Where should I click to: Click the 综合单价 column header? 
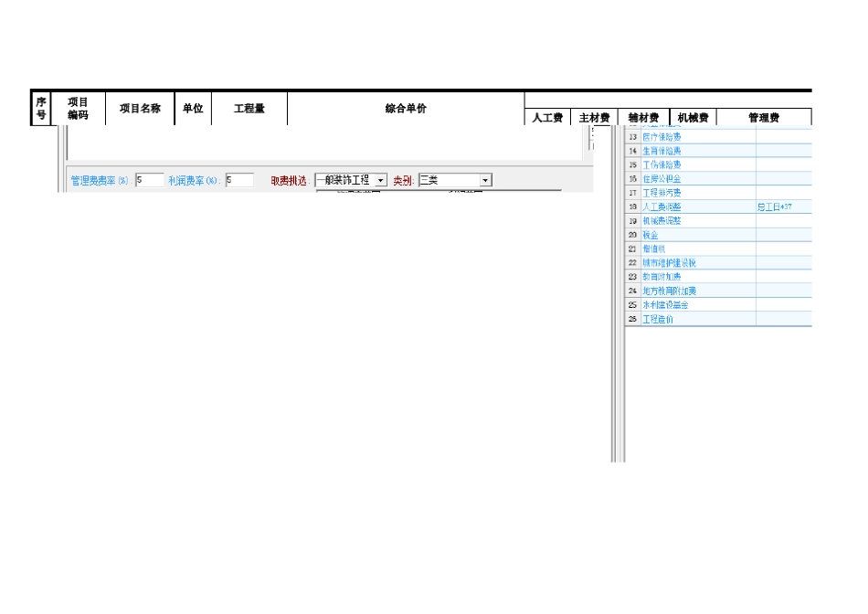click(x=406, y=109)
